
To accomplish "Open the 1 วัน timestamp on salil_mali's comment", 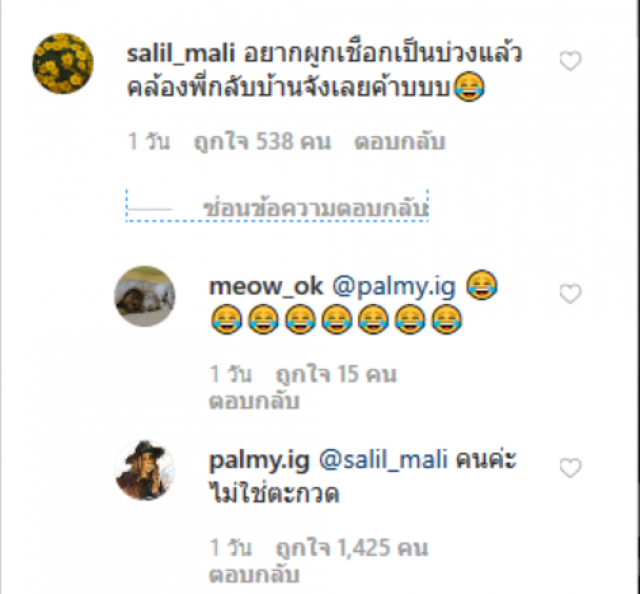I will pyautogui.click(x=149, y=142).
